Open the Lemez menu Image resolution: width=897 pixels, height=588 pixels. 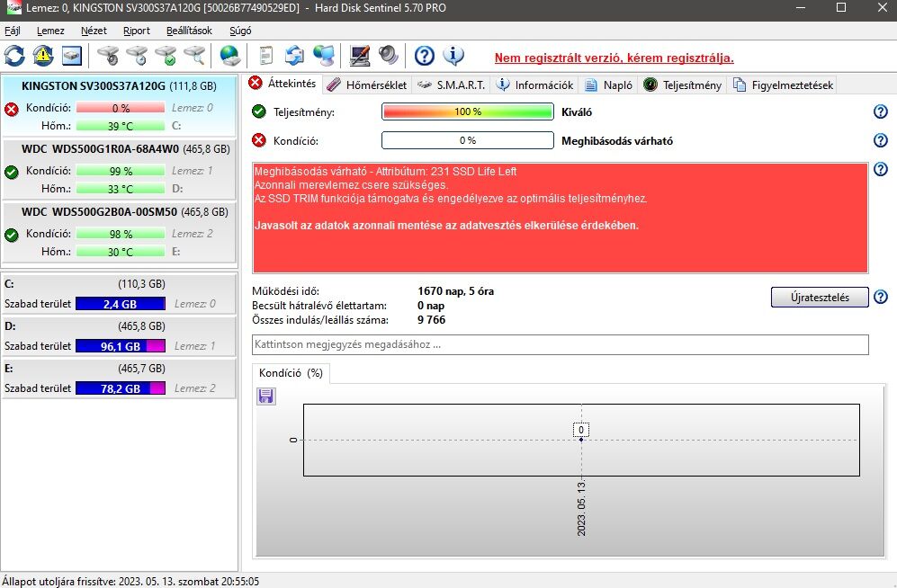coord(50,31)
